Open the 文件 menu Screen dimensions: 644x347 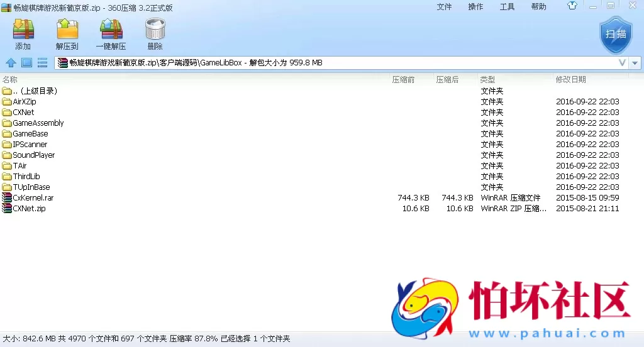pos(444,6)
